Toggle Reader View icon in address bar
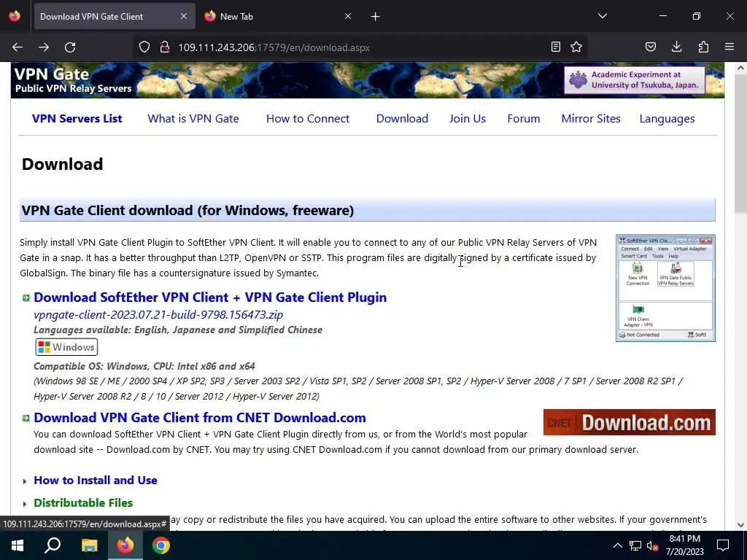The image size is (747, 560). click(555, 47)
